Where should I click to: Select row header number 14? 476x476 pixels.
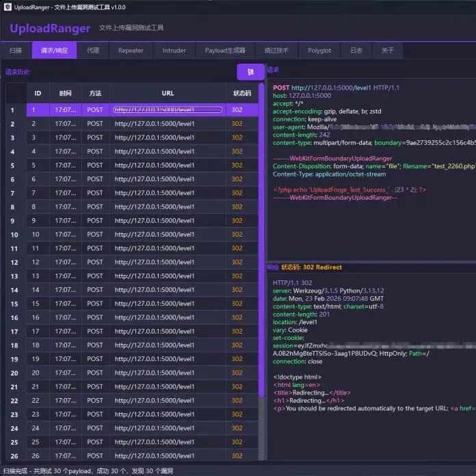pyautogui.click(x=16, y=290)
